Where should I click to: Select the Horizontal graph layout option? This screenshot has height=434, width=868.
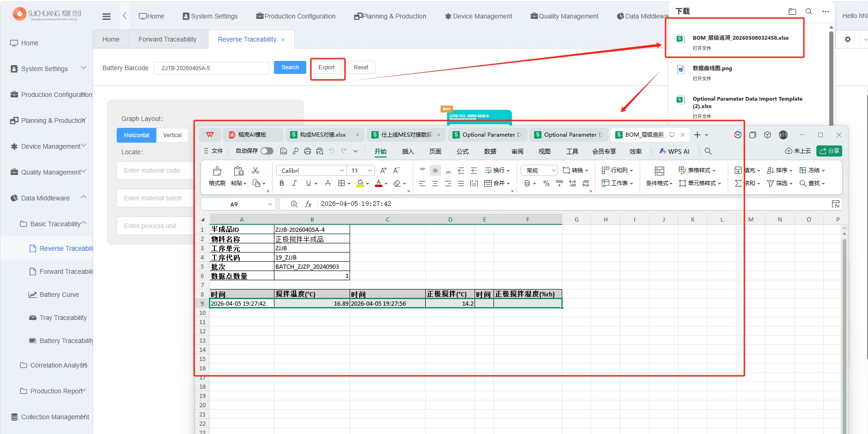tap(137, 135)
